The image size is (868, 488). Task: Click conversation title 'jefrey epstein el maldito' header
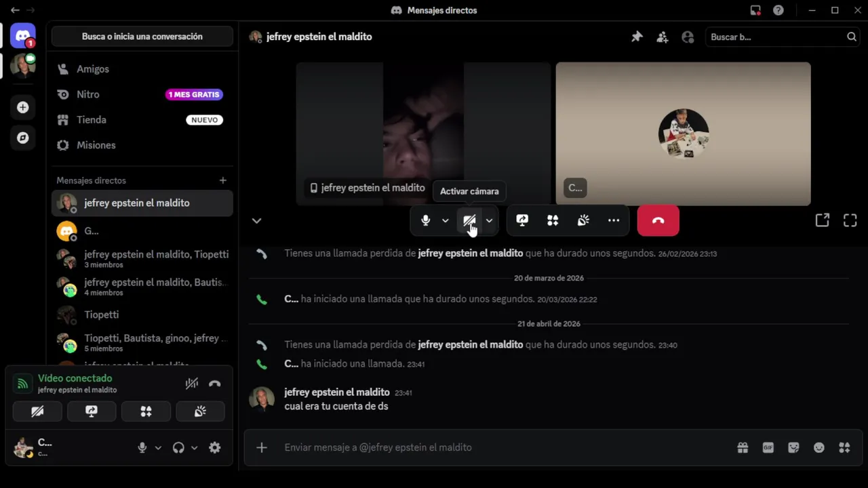319,37
